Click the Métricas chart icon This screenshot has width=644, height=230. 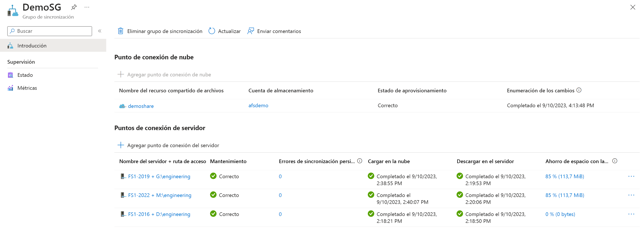[x=11, y=88]
